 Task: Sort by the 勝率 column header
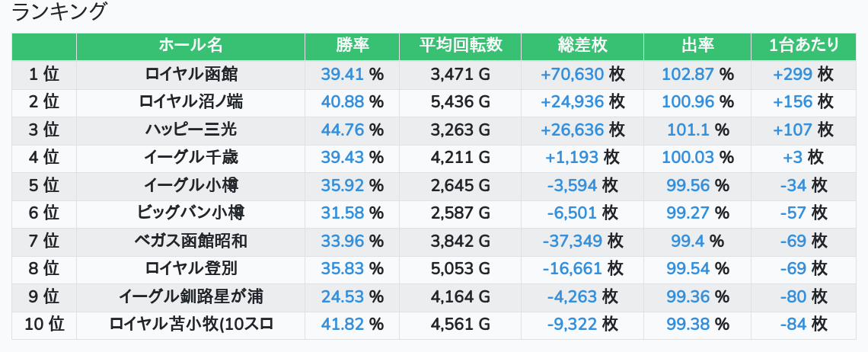(x=352, y=46)
